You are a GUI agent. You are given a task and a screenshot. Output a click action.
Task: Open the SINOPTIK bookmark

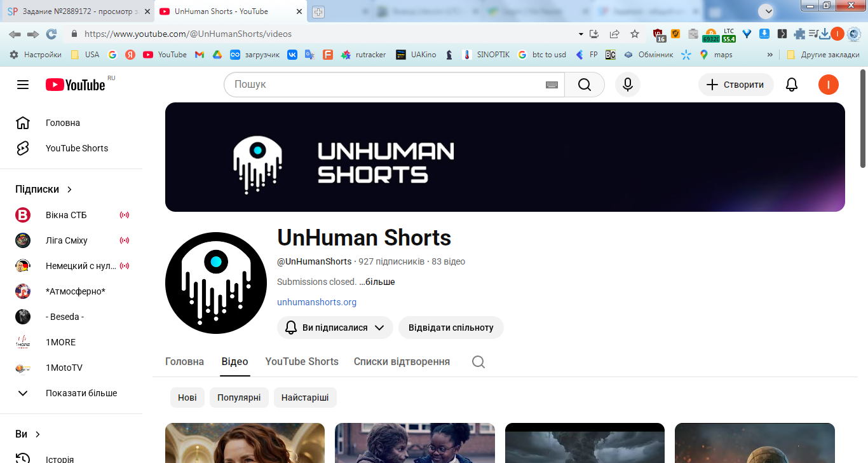(486, 55)
